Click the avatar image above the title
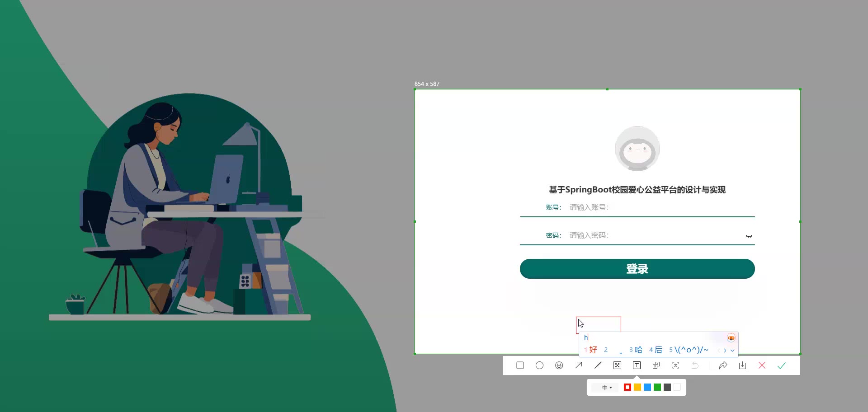This screenshot has width=868, height=412. [637, 149]
